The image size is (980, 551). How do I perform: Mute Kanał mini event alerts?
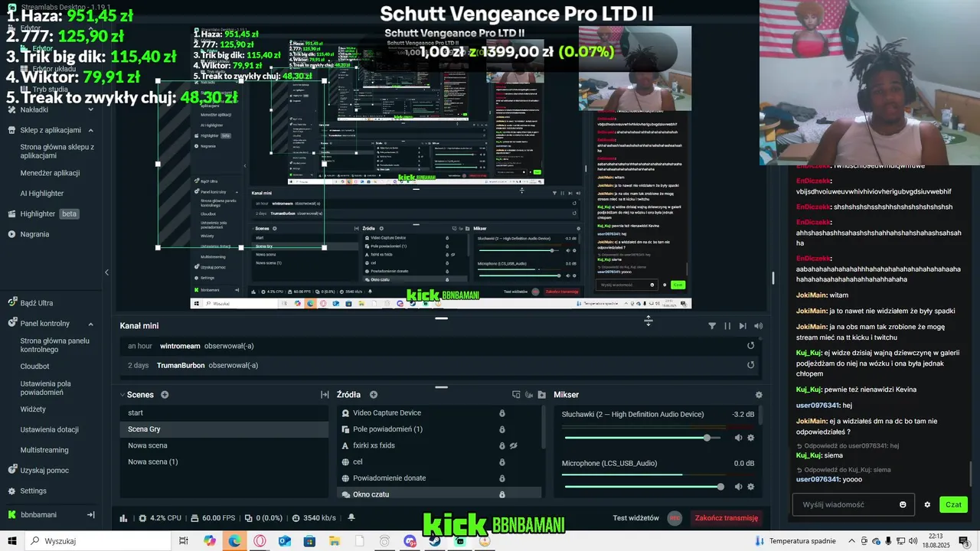758,326
